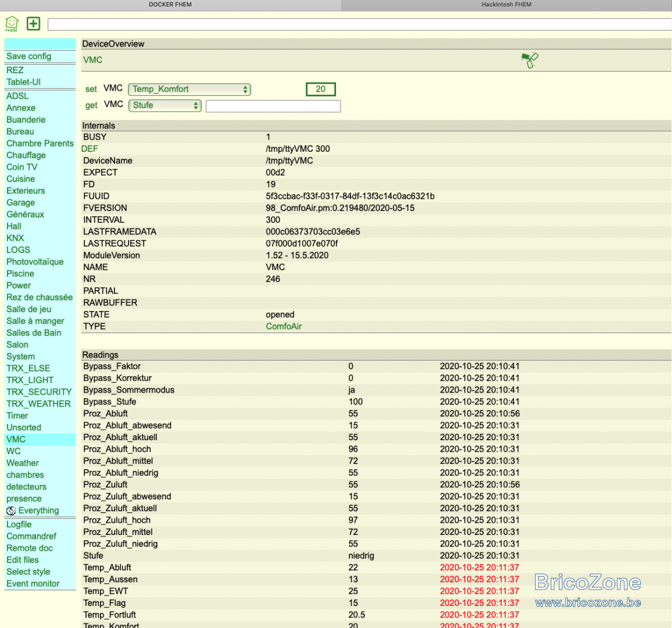Open the Weather room
The width and height of the screenshot is (672, 628).
22,463
